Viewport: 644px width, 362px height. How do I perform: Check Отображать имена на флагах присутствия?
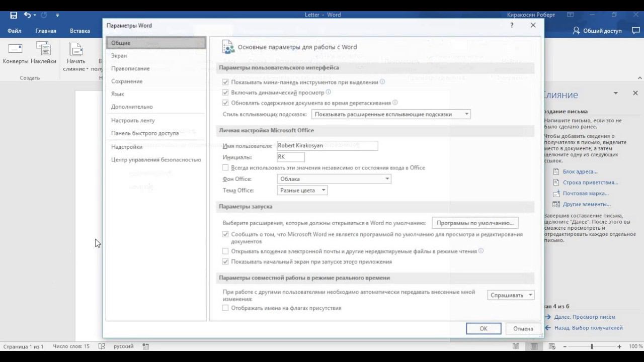click(225, 308)
